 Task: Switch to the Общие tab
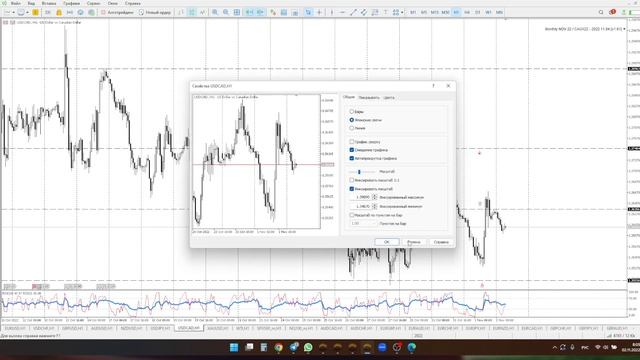(x=349, y=97)
